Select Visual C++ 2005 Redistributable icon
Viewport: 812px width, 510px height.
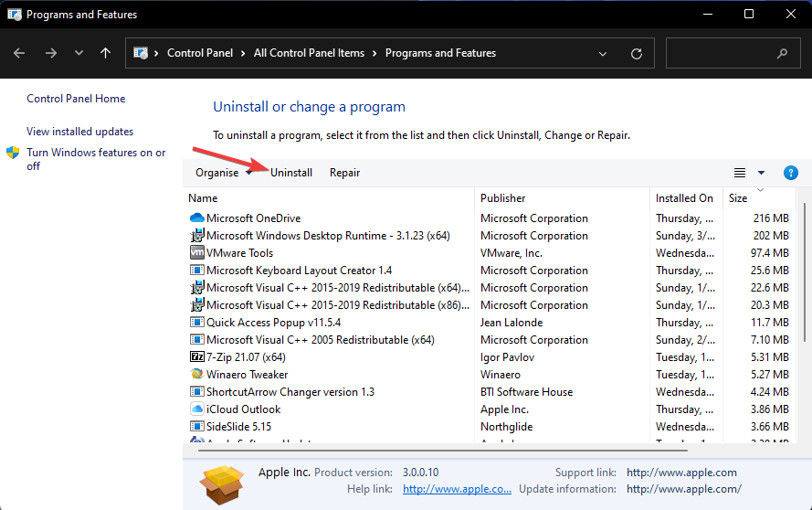196,339
